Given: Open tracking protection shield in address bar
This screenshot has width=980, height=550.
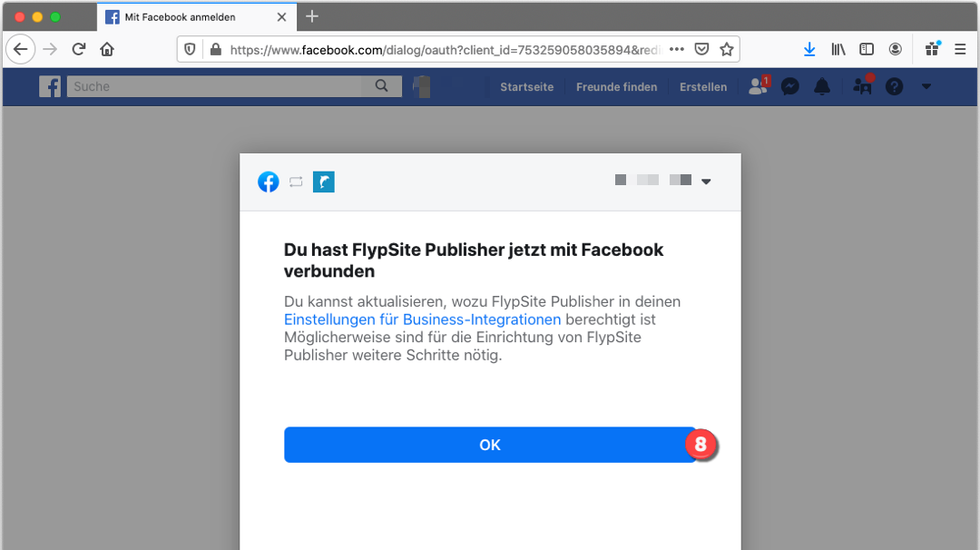Looking at the screenshot, I should pyautogui.click(x=190, y=49).
